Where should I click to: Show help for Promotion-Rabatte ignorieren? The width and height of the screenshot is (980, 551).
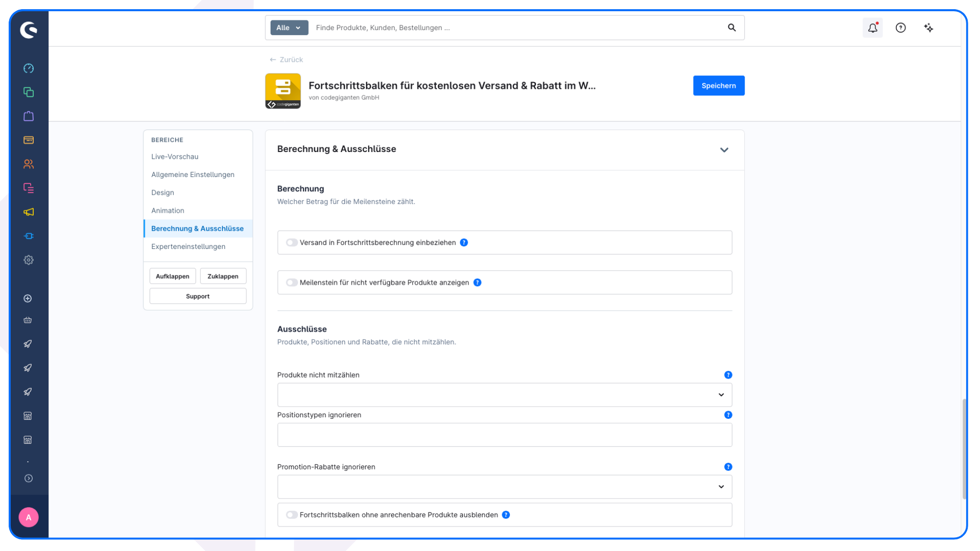(728, 467)
